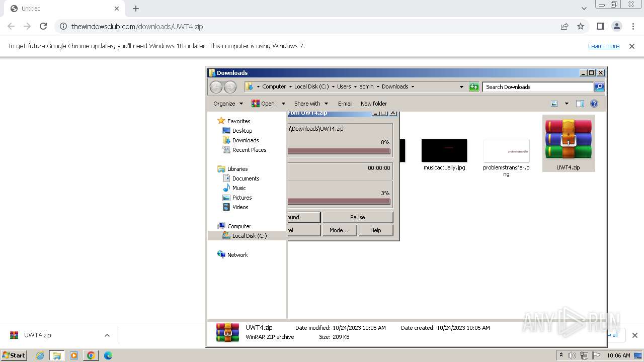Viewport: 644px width, 362px height.
Task: Expand the Open button dropdown arrow
Action: (x=283, y=104)
